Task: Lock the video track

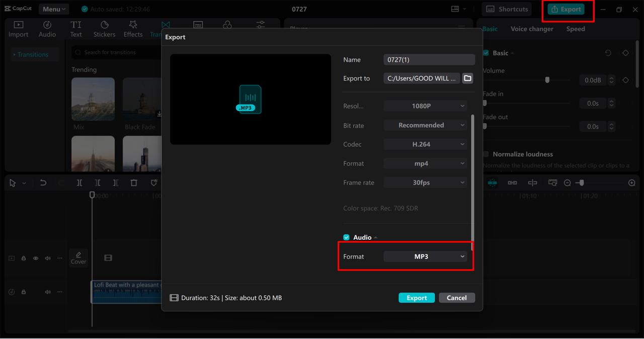Action: click(24, 258)
